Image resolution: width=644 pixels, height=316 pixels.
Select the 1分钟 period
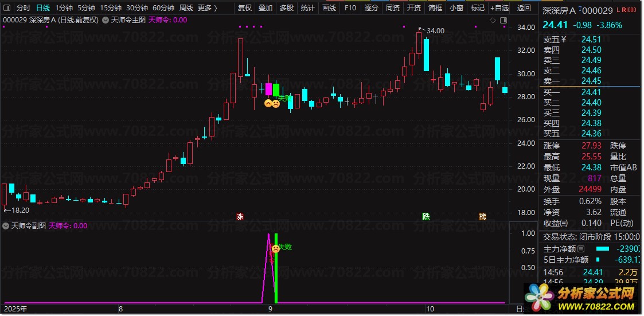pos(64,7)
